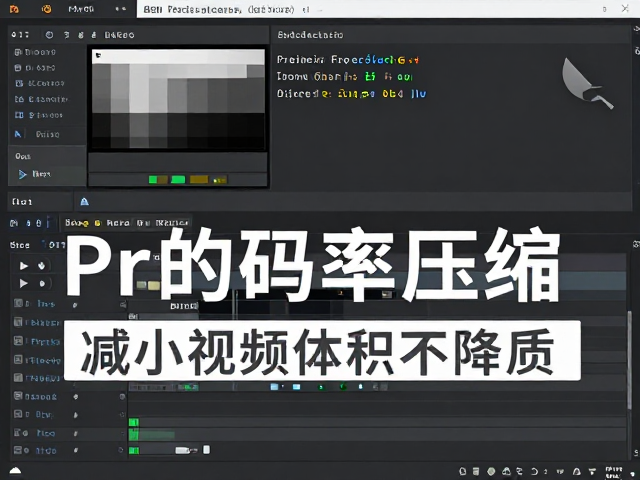Click the timeline vertical scrollbar
Screen dimensions: 640x480
pyautogui.click(x=629, y=361)
